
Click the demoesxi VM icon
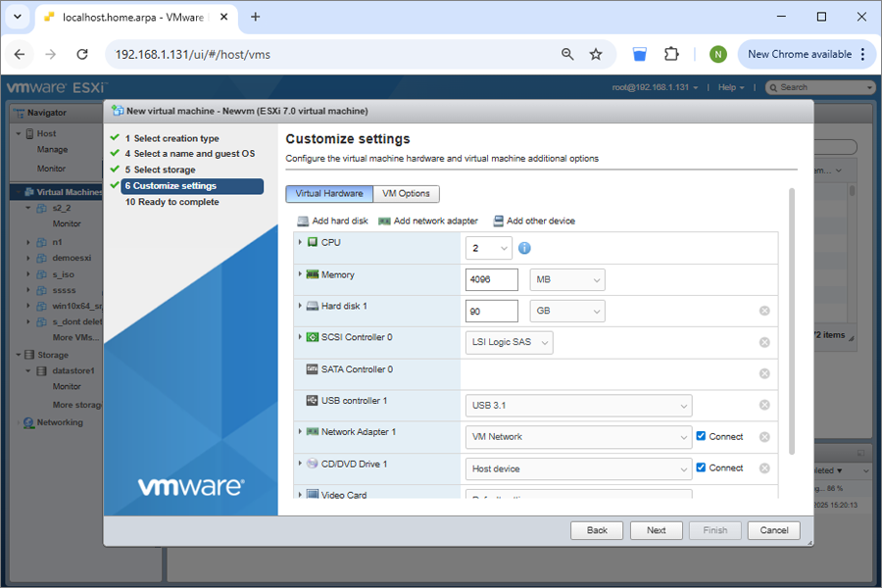(41, 259)
